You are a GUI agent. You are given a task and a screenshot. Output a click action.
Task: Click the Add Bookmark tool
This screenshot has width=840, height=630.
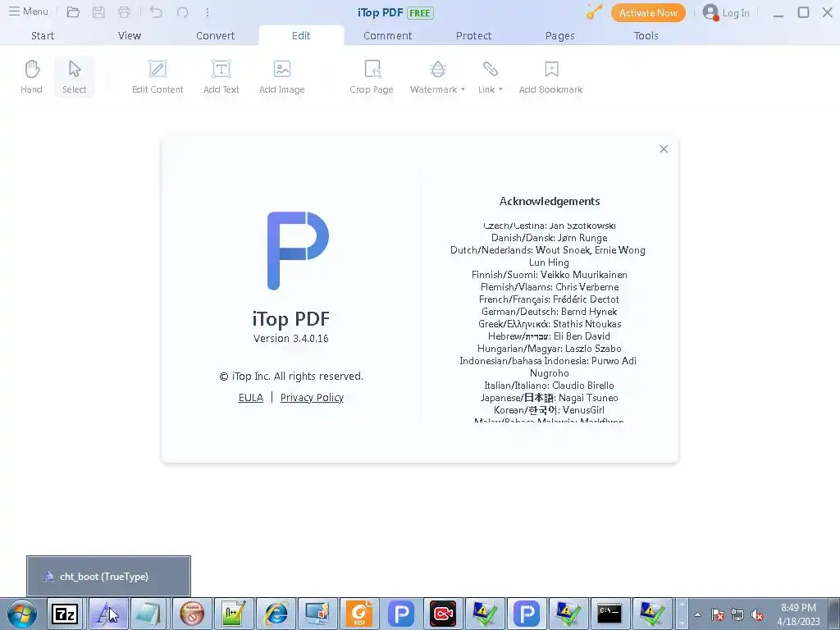(x=551, y=77)
